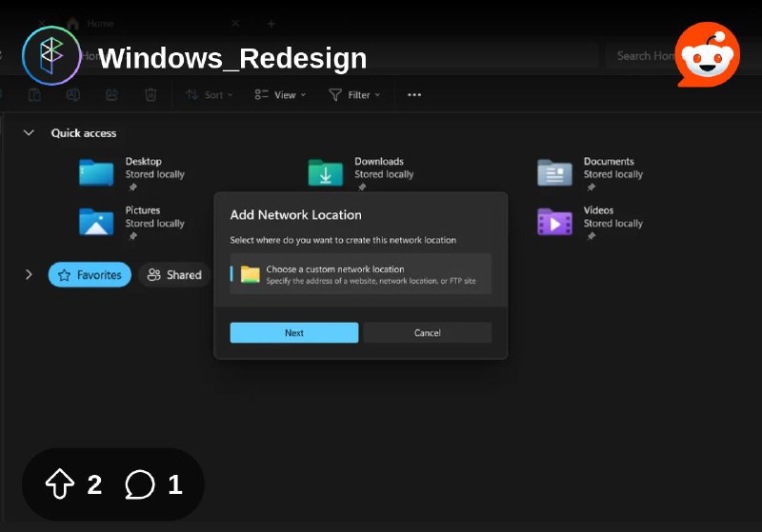
Task: Click the pin icon under Pictures
Action: pos(132,236)
